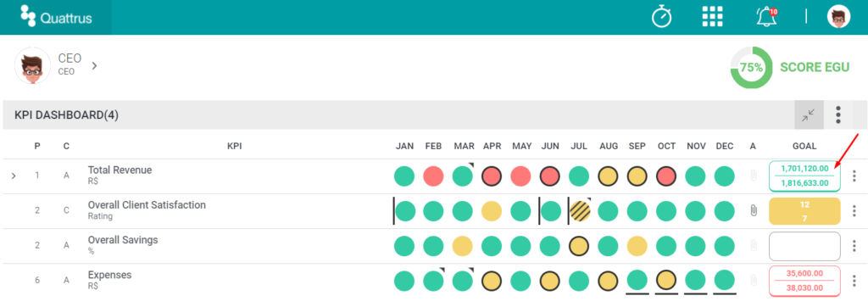Click the KPI DASHBOARD(4) title
The height and width of the screenshot is (307, 868).
click(x=66, y=115)
